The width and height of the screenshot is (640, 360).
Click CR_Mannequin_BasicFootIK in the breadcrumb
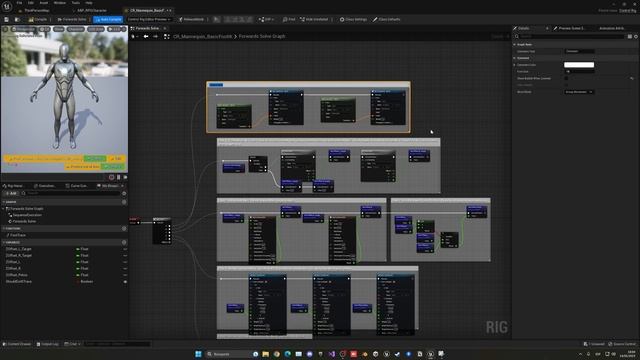[202, 36]
